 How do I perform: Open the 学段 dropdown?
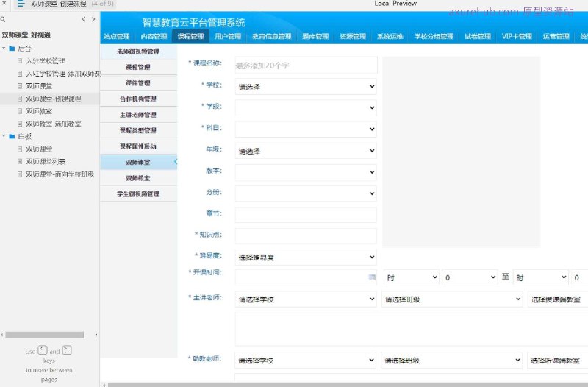[x=306, y=107]
